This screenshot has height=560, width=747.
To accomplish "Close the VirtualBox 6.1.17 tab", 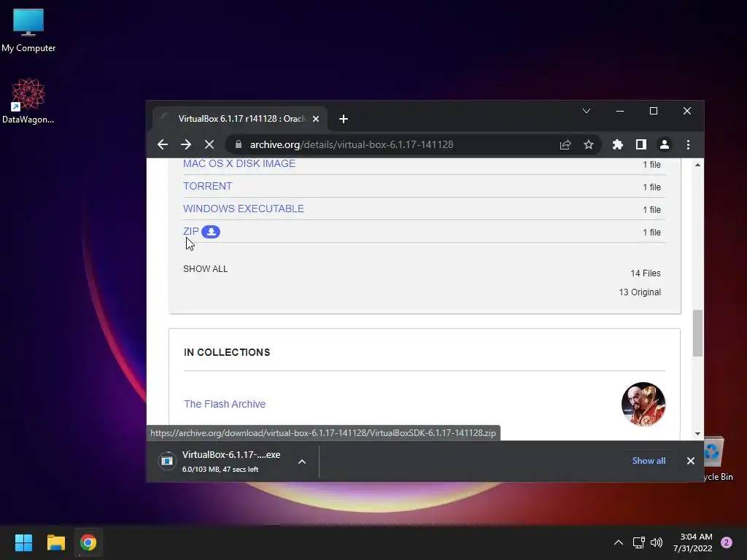I will [x=315, y=119].
